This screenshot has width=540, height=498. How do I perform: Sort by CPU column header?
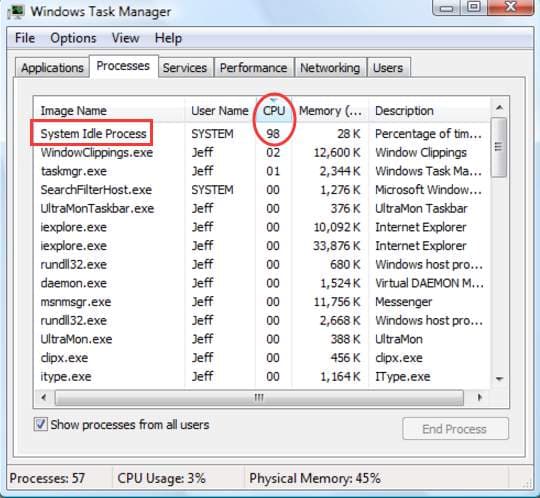(x=274, y=111)
